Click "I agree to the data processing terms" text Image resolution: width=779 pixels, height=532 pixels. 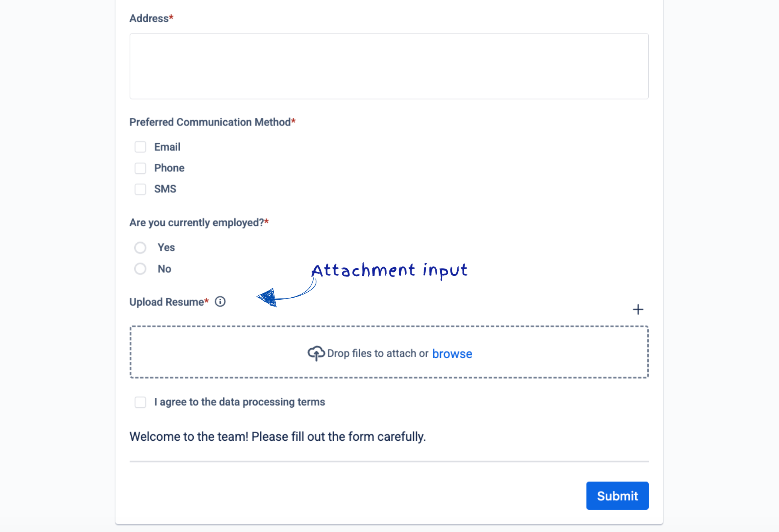click(239, 402)
